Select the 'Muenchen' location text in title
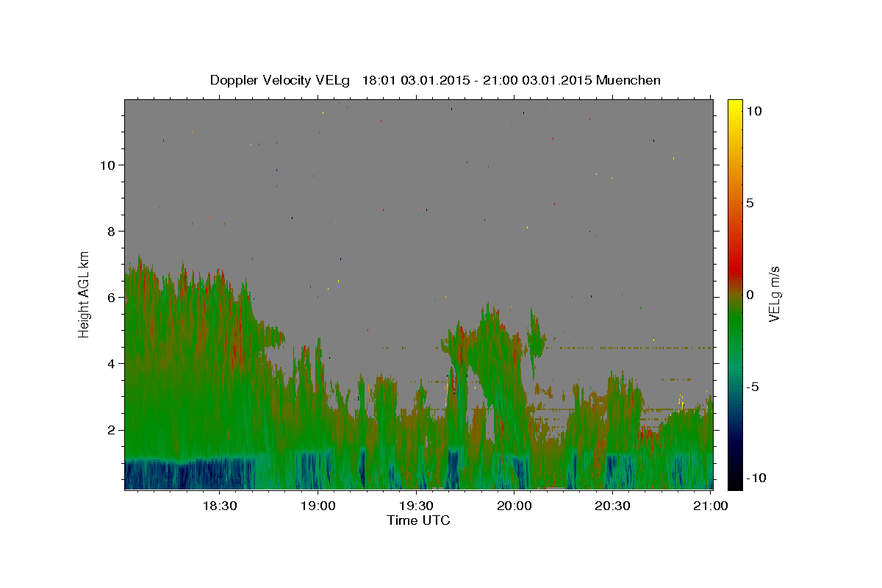 pos(628,80)
